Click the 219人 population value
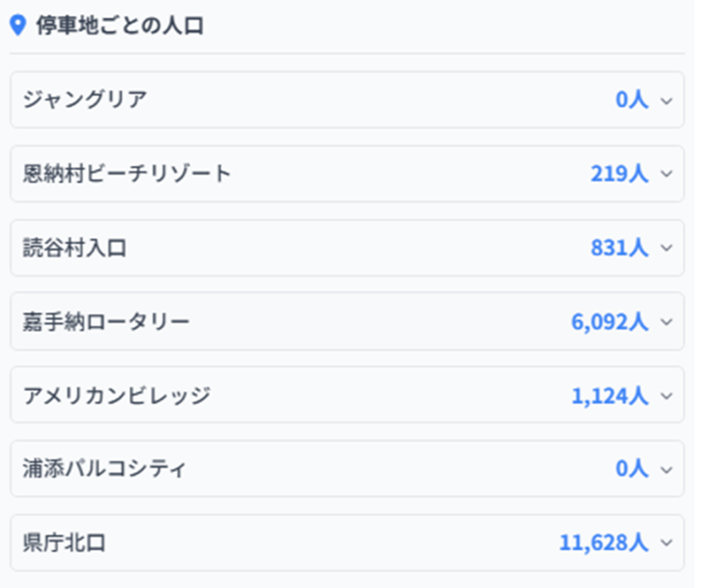 (x=619, y=174)
